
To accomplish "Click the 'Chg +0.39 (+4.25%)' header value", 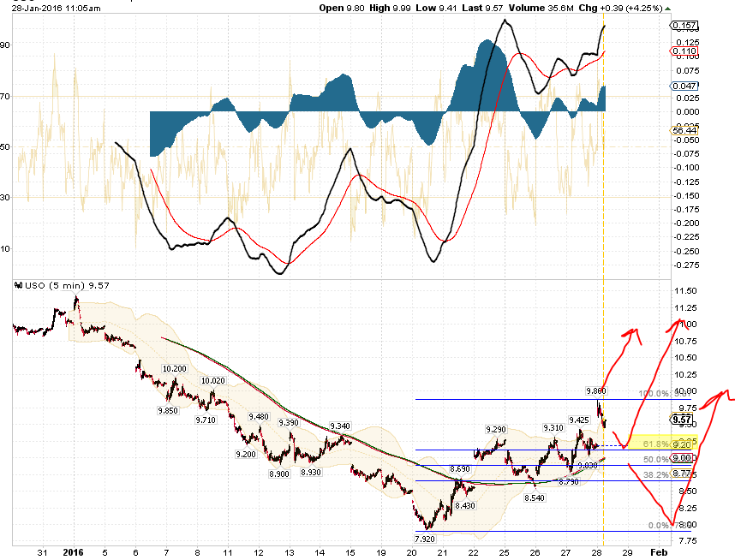I will (620, 8).
